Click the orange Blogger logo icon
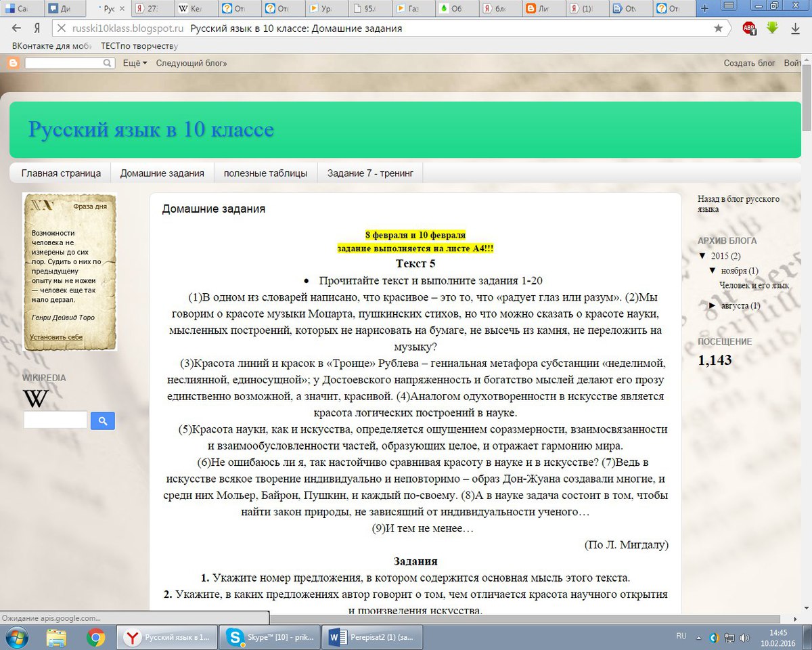 (x=13, y=63)
